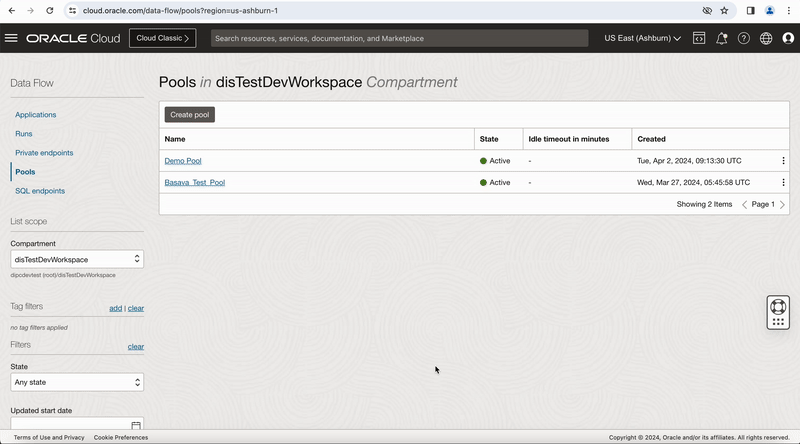Open the announcements bell icon

721,38
